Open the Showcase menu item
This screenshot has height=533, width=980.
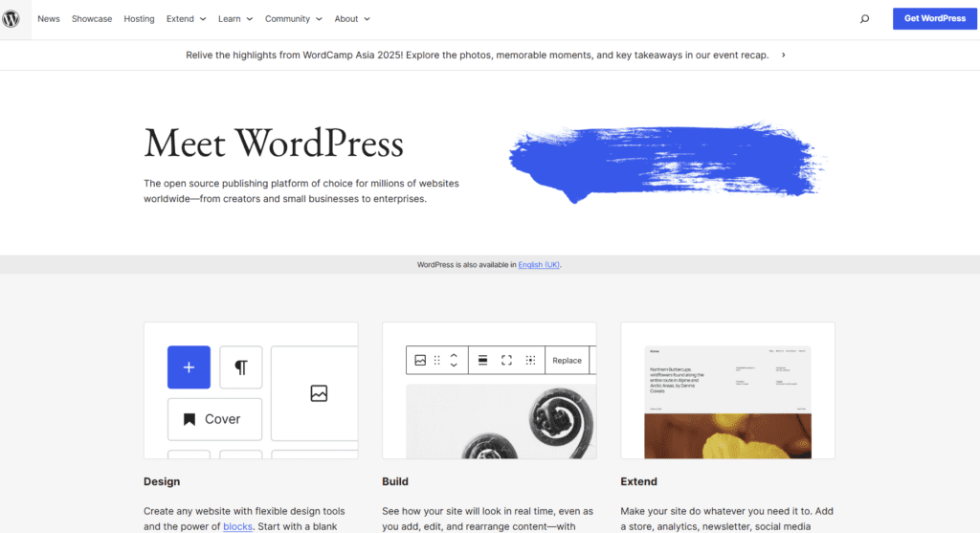point(92,19)
